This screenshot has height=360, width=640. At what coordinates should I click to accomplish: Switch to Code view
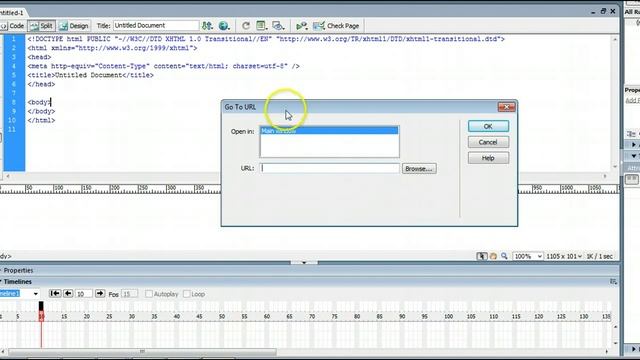click(x=13, y=26)
